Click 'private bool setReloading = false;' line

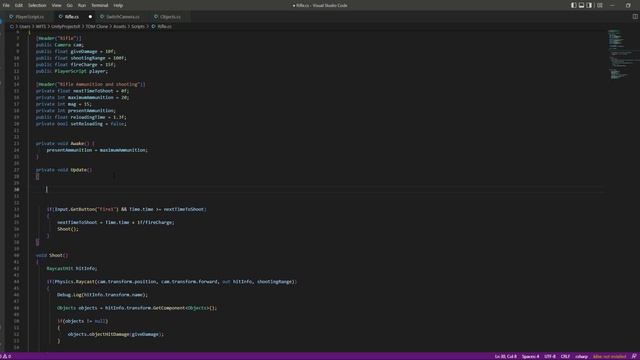(81, 124)
